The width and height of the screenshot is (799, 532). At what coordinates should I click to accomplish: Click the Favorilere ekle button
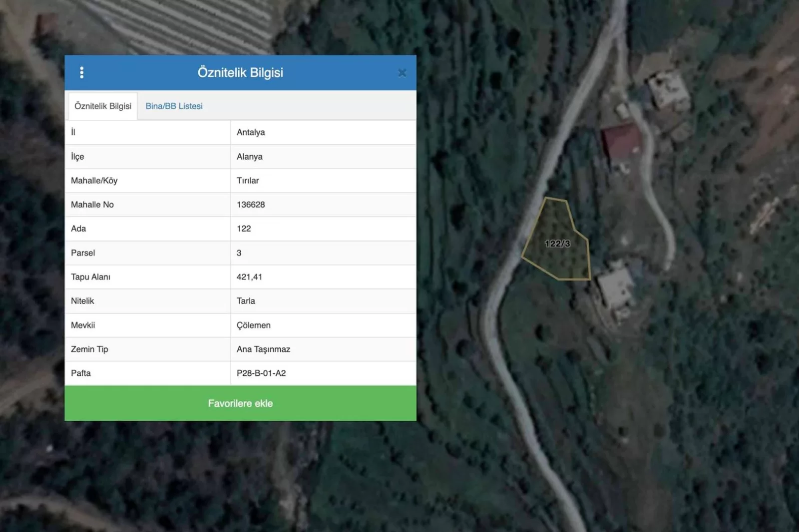coord(240,403)
